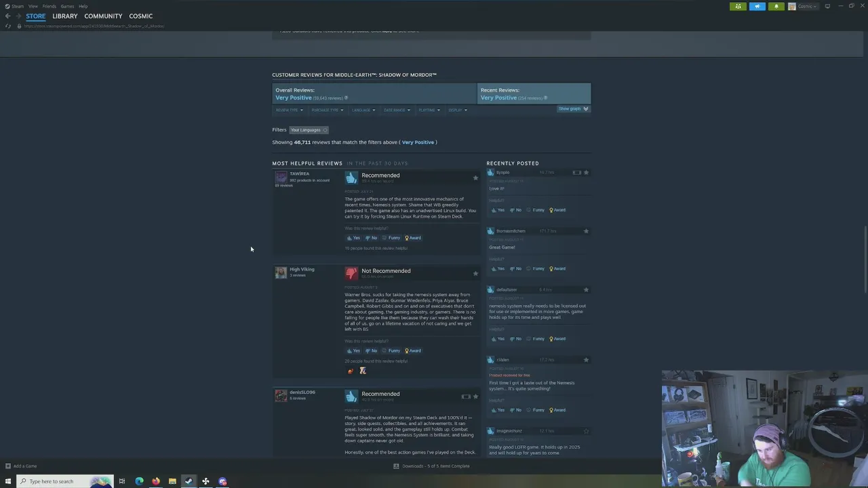Vote No on the 'Great Game!' recent review
This screenshot has width=868, height=488.
click(515, 268)
